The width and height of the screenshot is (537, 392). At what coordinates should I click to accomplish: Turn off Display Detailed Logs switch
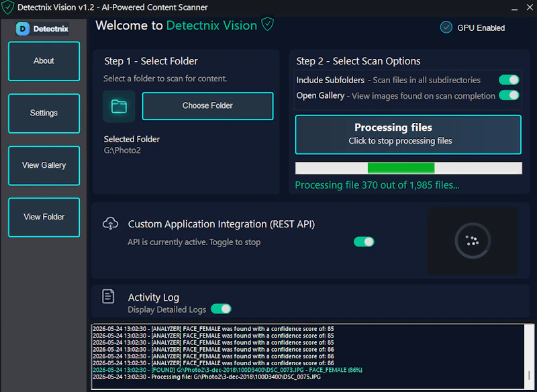tap(221, 309)
